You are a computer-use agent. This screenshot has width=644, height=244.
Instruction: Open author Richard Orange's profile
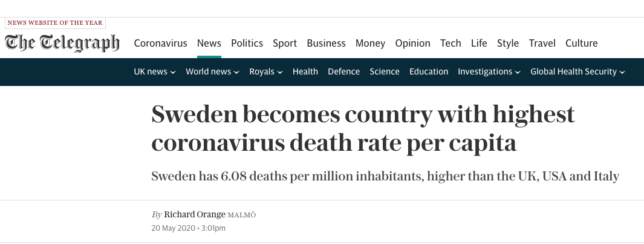[x=195, y=214]
